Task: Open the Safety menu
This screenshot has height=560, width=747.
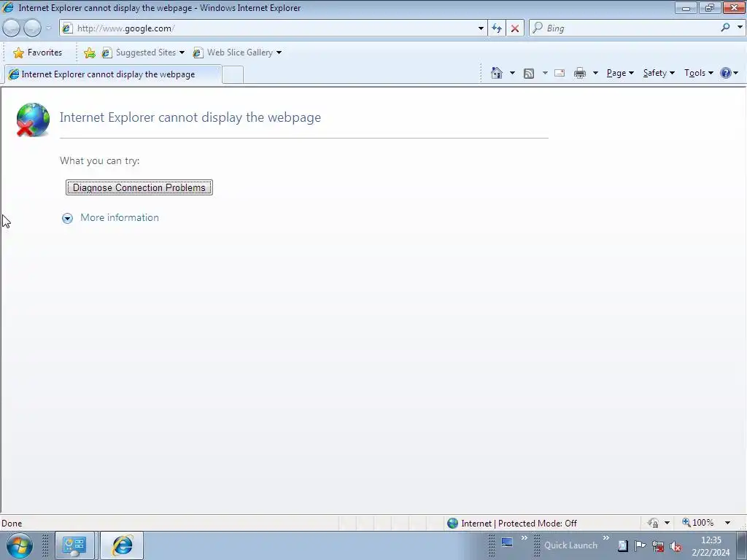Action: coord(659,73)
